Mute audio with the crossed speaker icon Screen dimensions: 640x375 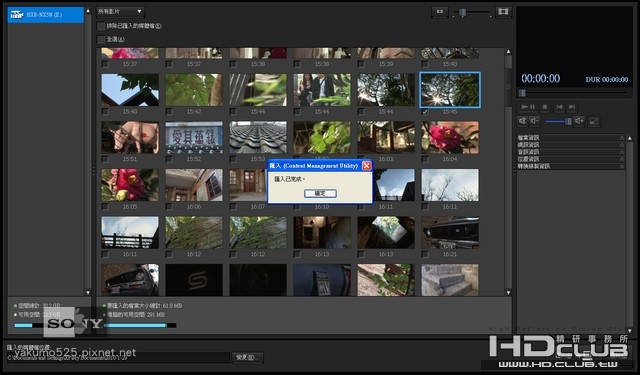[523, 121]
